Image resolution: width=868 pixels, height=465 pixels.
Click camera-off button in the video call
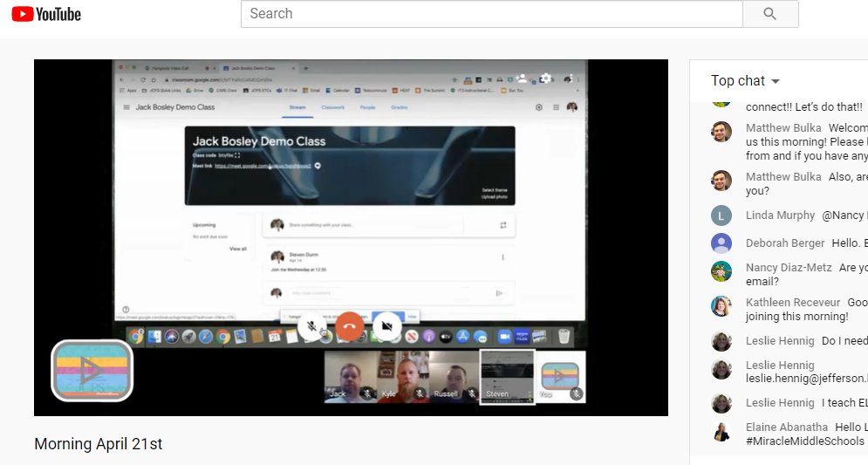[x=387, y=326]
